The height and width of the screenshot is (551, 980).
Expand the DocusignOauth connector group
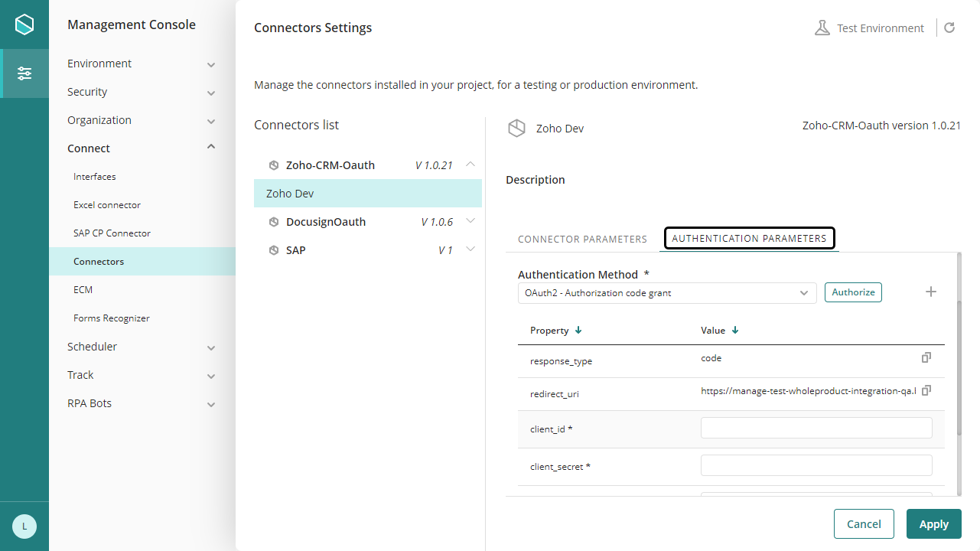470,222
